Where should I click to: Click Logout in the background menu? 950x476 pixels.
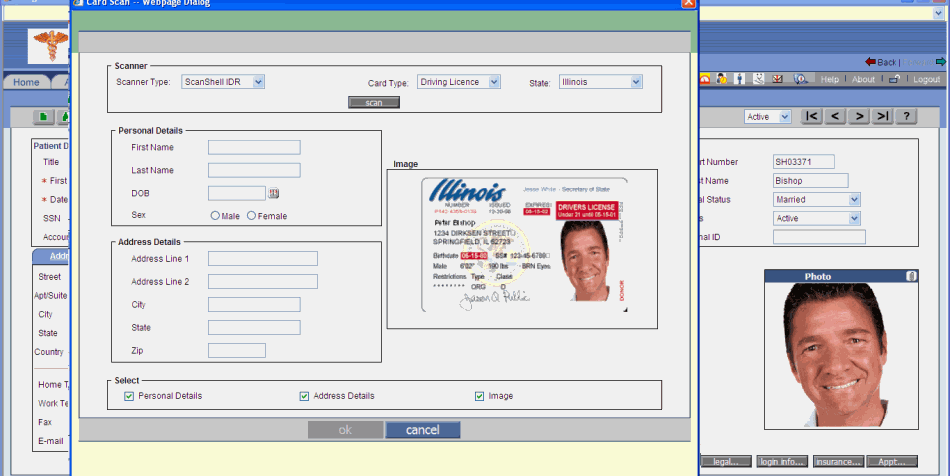click(926, 79)
